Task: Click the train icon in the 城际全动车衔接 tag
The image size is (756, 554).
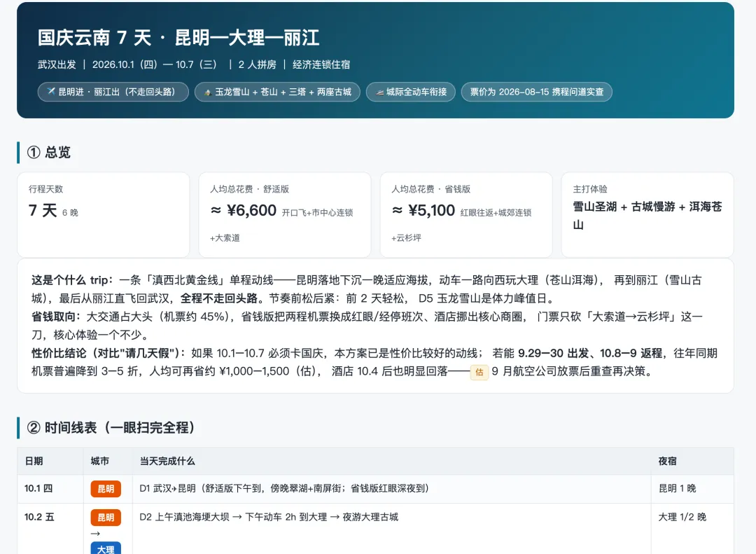Action: click(x=380, y=92)
